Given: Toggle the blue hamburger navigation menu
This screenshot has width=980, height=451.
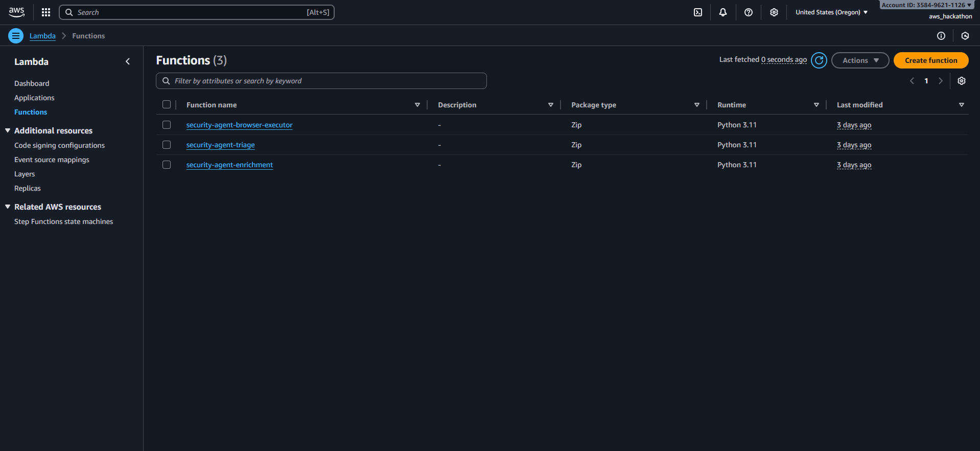Looking at the screenshot, I should 16,36.
